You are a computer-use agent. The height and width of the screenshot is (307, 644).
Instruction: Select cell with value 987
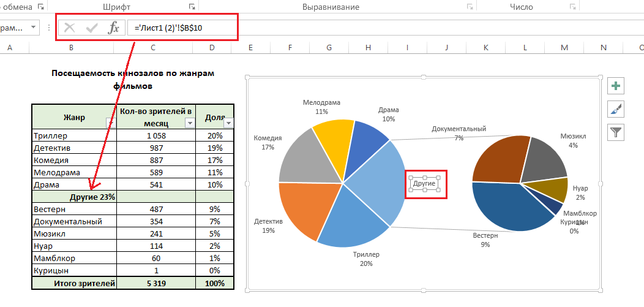click(x=156, y=148)
